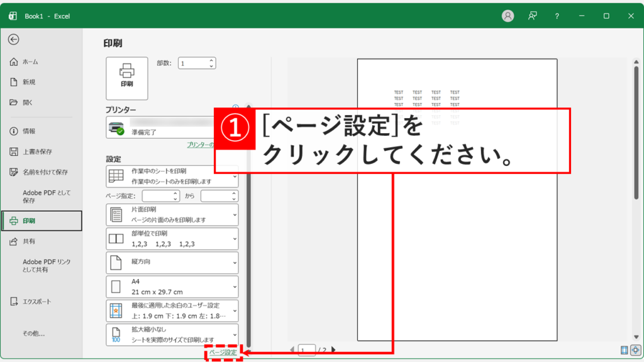Click the collated pages icon
This screenshot has height=362, width=644.
coord(116,238)
